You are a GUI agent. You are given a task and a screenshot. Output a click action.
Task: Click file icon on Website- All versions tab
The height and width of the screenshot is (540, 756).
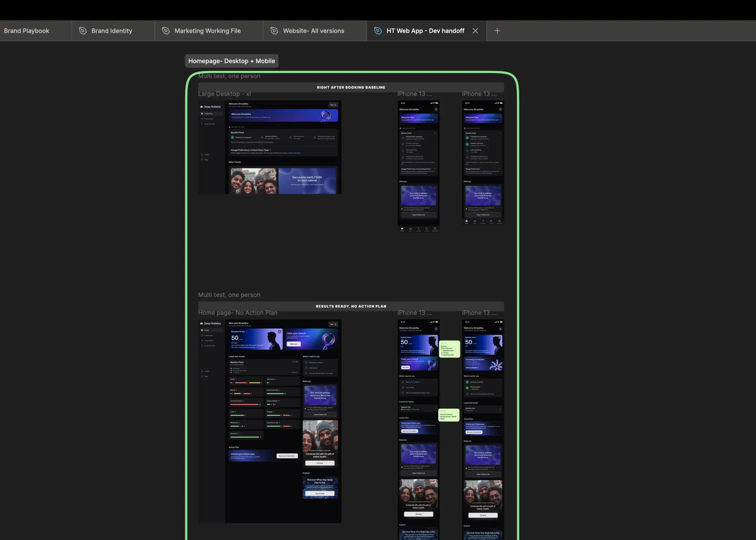(274, 31)
